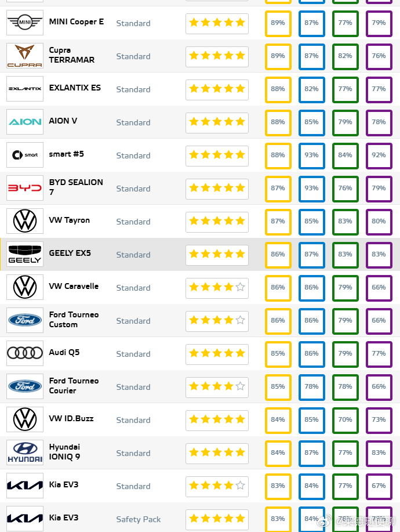The image size is (400, 532).
Task: Open the smart #5 model link
Action: click(x=67, y=154)
